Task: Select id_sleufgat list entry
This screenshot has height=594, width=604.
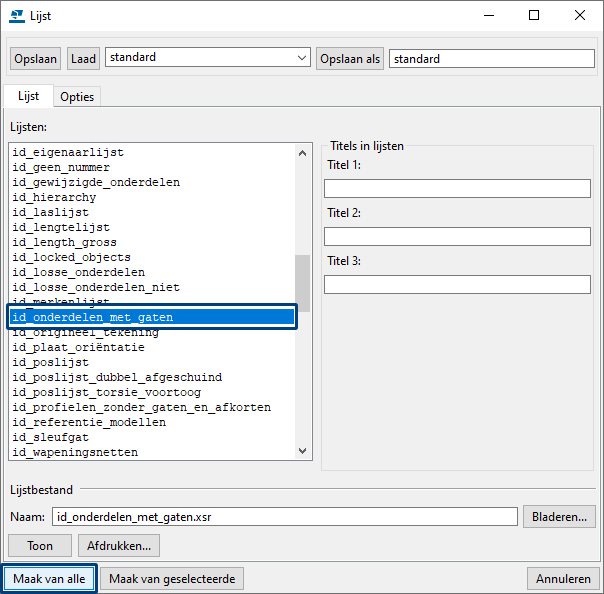Action: click(x=50, y=437)
